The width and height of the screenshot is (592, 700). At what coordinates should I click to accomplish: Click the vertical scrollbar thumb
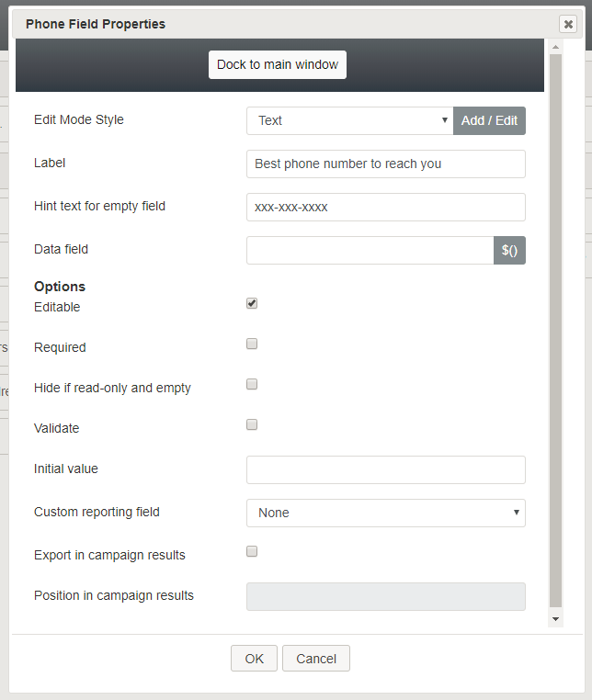click(x=555, y=331)
